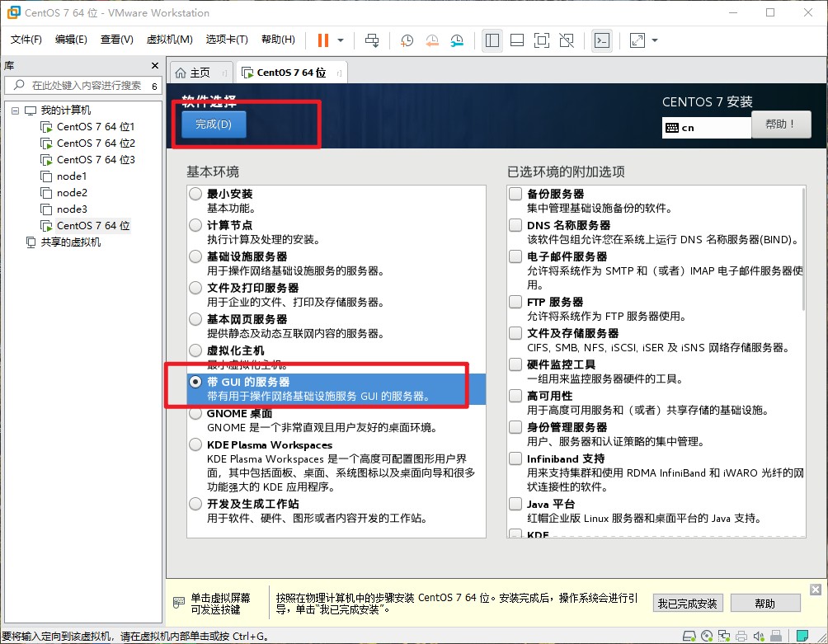Image resolution: width=828 pixels, height=644 pixels.
Task: Click the library search input field
Action: (x=79, y=86)
